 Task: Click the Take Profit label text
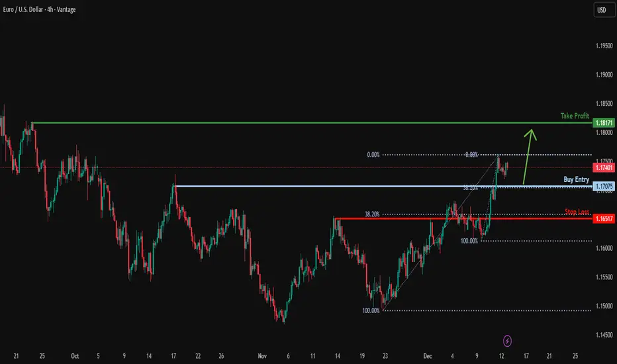pyautogui.click(x=575, y=116)
